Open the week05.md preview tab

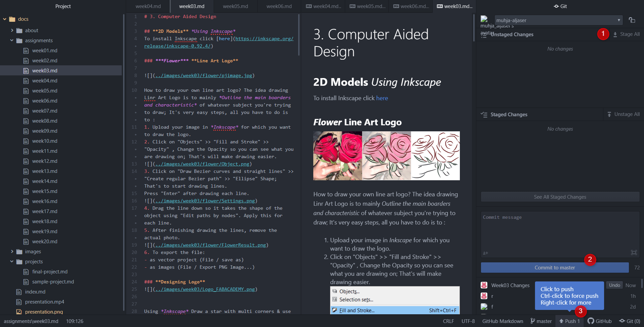(367, 6)
